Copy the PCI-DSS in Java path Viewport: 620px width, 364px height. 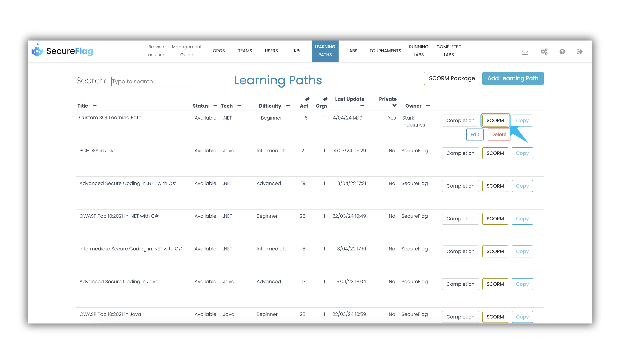(522, 153)
